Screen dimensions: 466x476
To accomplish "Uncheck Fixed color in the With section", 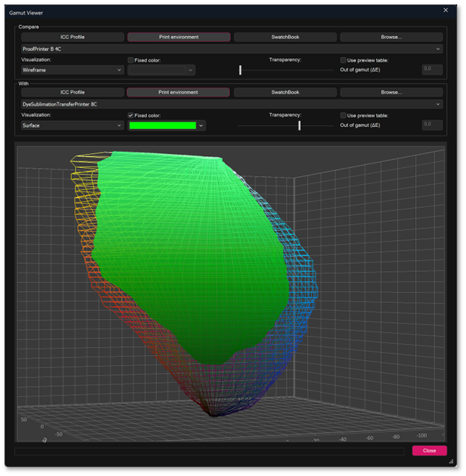I will click(x=131, y=116).
